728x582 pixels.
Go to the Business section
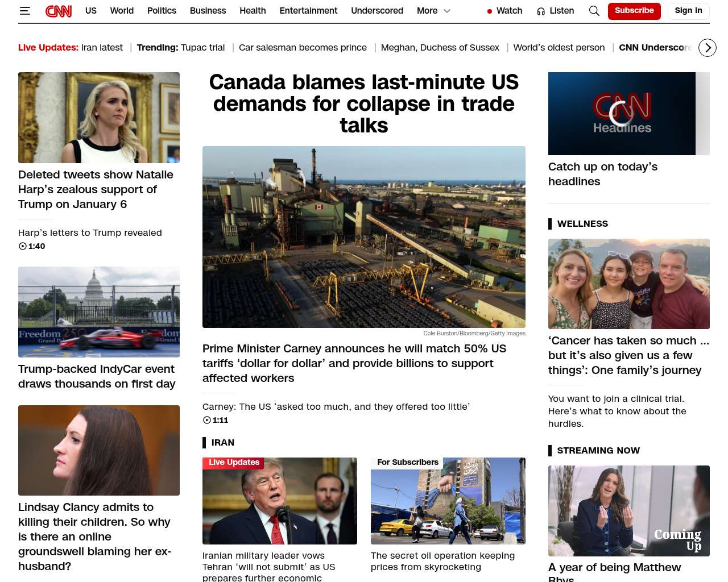[x=208, y=11]
